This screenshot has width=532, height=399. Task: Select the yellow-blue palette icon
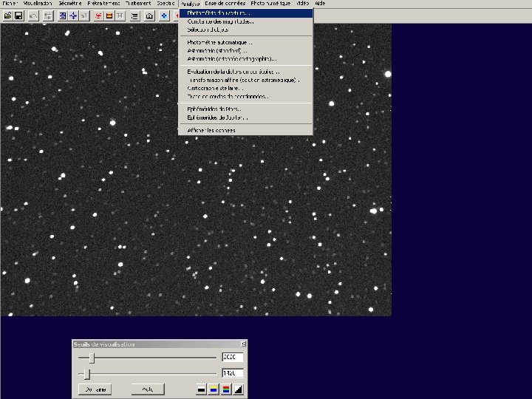click(214, 389)
